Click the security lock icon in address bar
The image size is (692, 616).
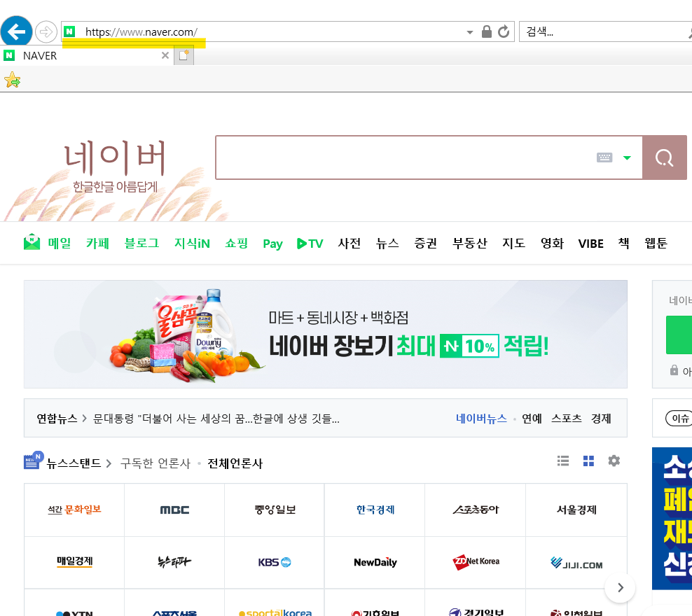486,31
